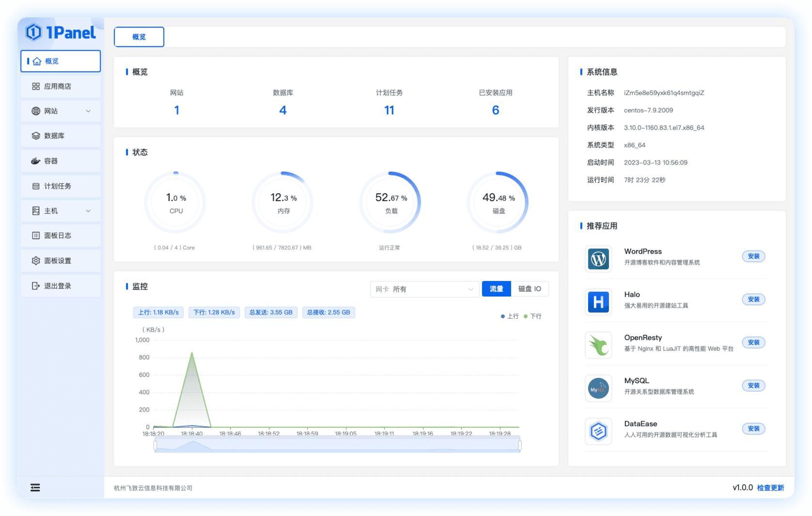Open the 网卡 network card dropdown
Viewport: 812px width, 516px height.
[x=424, y=289]
